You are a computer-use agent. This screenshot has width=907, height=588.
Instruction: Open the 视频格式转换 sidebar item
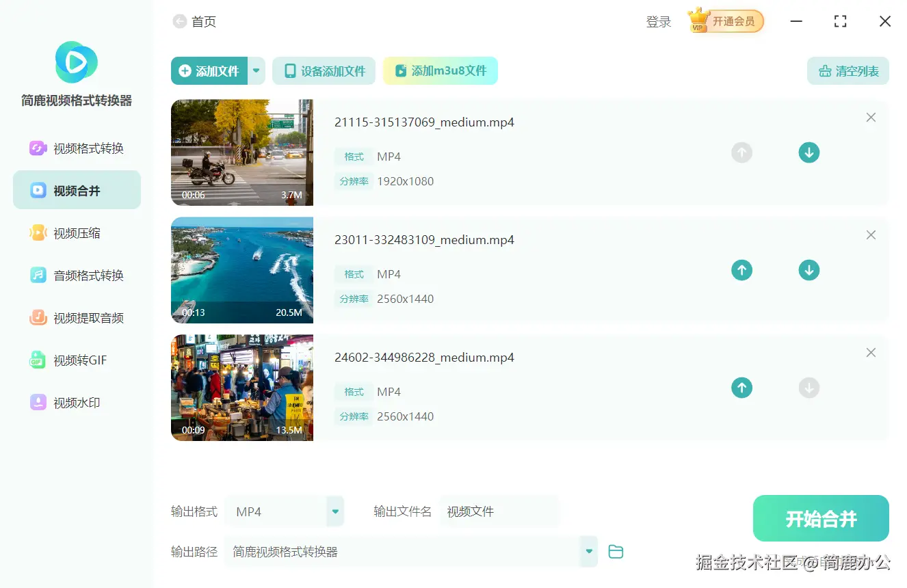77,148
